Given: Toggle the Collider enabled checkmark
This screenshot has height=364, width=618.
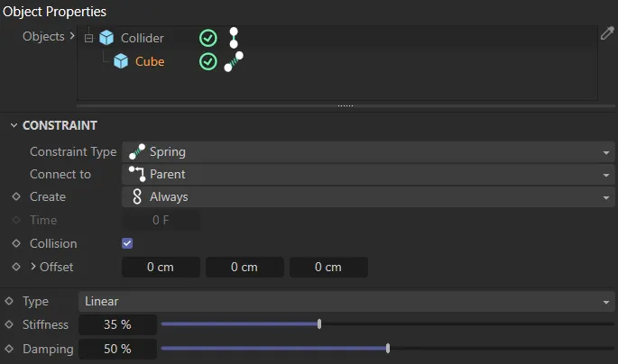Looking at the screenshot, I should (208, 38).
